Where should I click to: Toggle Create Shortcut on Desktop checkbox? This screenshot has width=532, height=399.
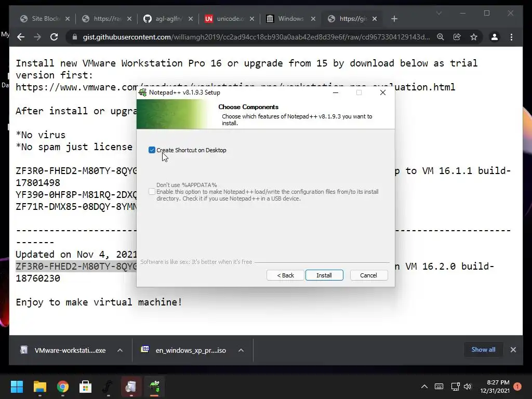point(152,150)
